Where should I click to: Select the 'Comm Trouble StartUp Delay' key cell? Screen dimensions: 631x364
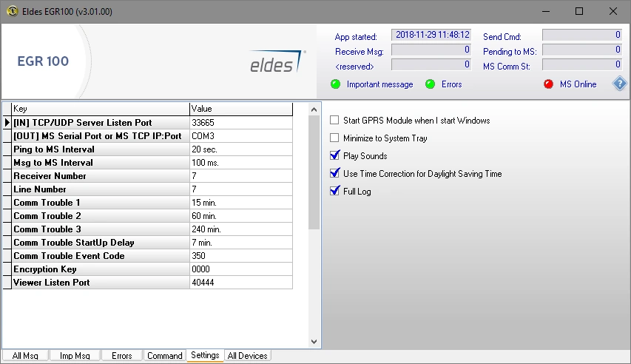(100, 242)
